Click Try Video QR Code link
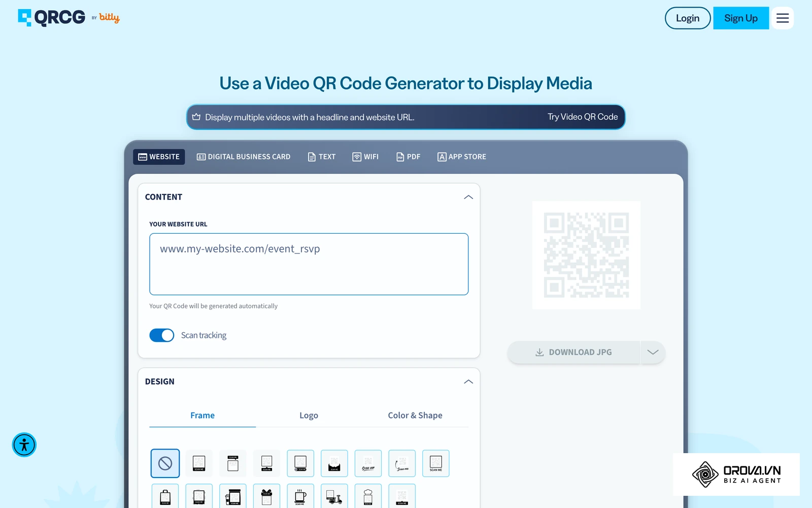 (x=583, y=117)
